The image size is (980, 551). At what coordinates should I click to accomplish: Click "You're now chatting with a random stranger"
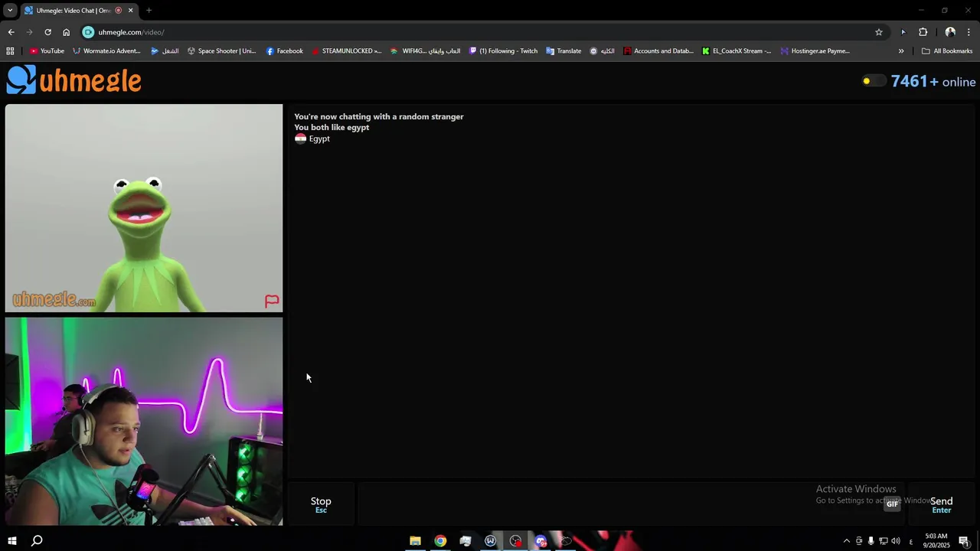click(379, 116)
